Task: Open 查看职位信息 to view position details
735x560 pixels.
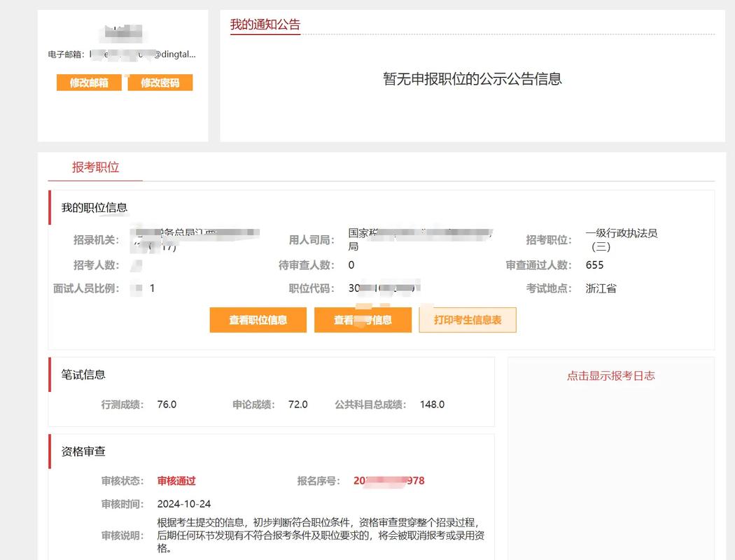Action: click(258, 320)
